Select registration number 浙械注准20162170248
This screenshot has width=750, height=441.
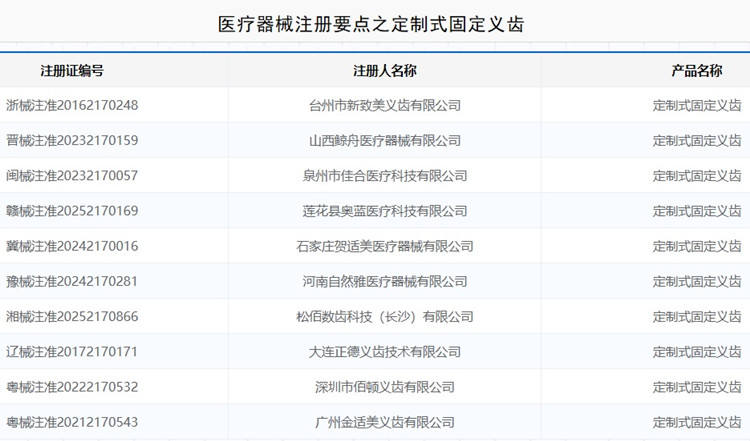(72, 105)
